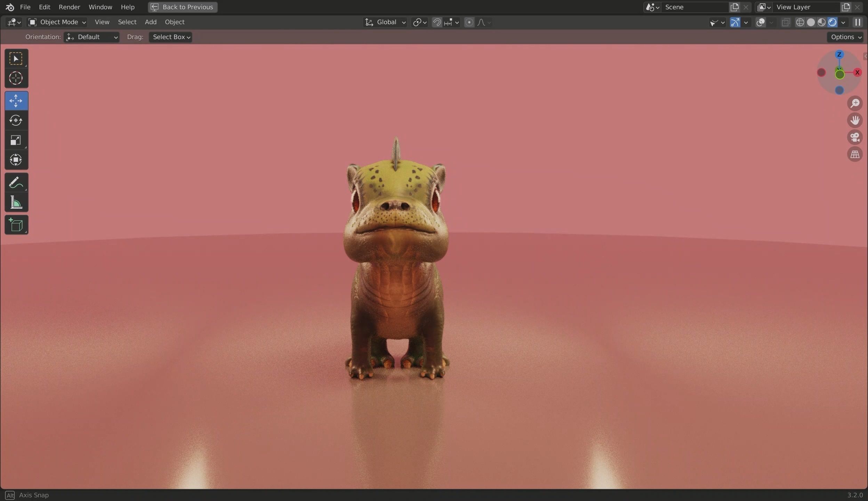This screenshot has height=501, width=868.
Task: Toggle the camera view icon
Action: [x=855, y=137]
